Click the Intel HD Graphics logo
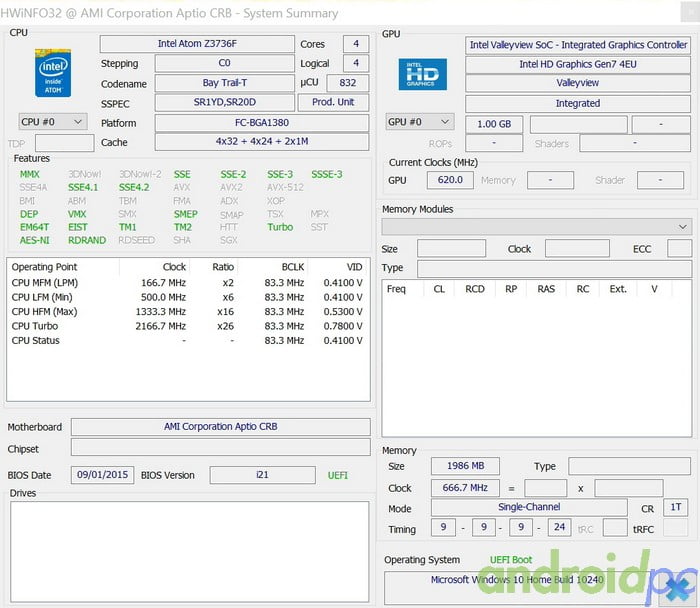700x608 pixels. click(x=422, y=74)
